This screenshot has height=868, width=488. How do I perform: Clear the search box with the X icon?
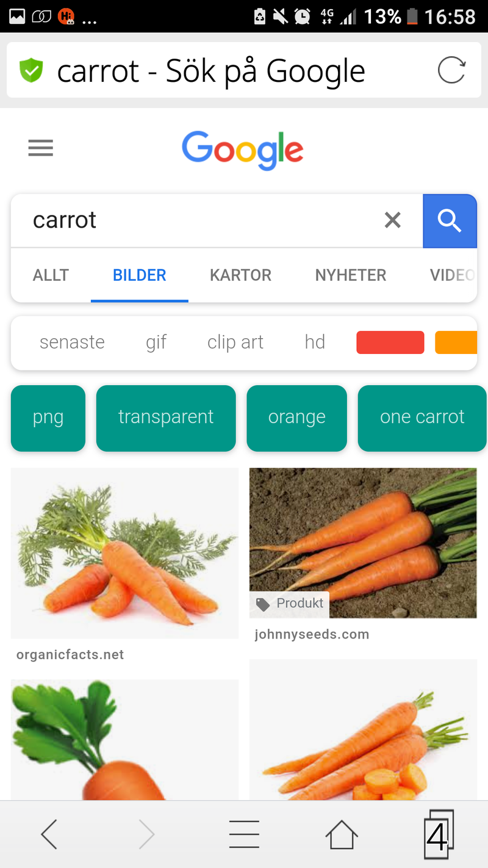[393, 220]
